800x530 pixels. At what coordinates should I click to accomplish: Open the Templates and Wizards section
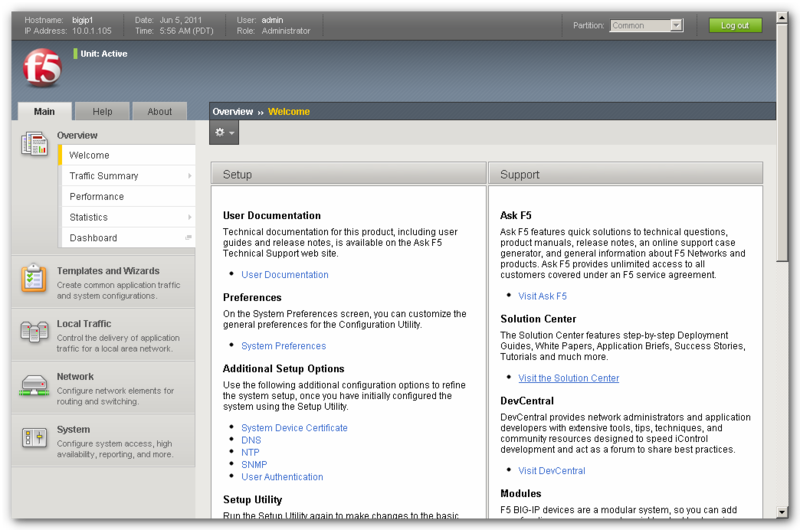pyautogui.click(x=108, y=271)
